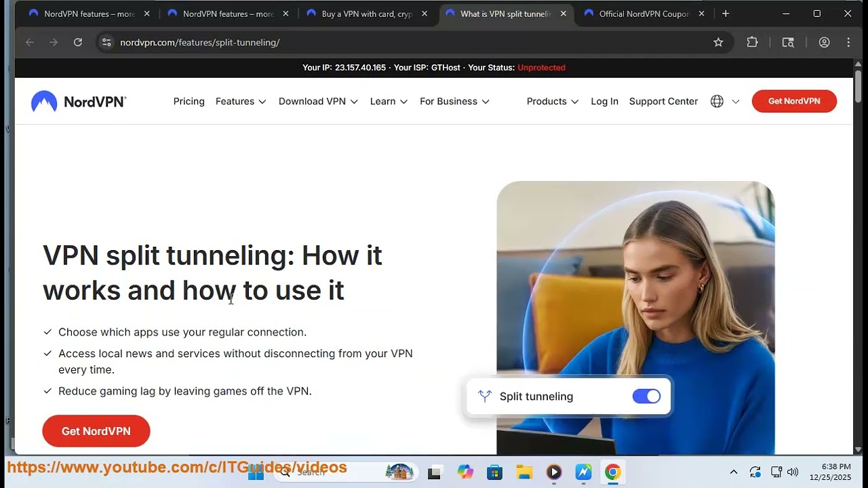Close the Official NordVPN Coupon tab
Viewport: 868px width, 488px height.
(701, 14)
